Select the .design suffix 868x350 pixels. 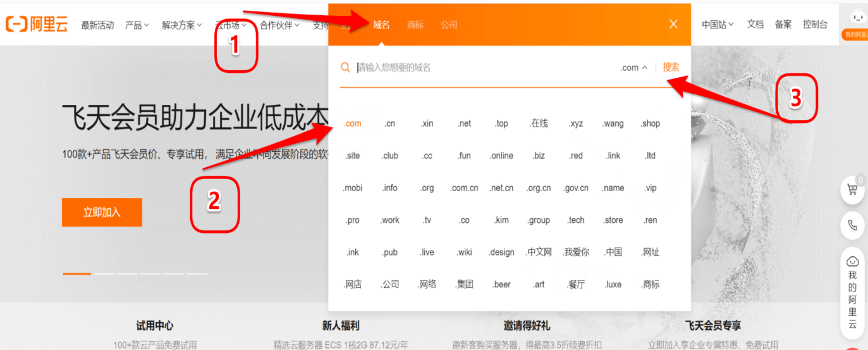click(502, 252)
